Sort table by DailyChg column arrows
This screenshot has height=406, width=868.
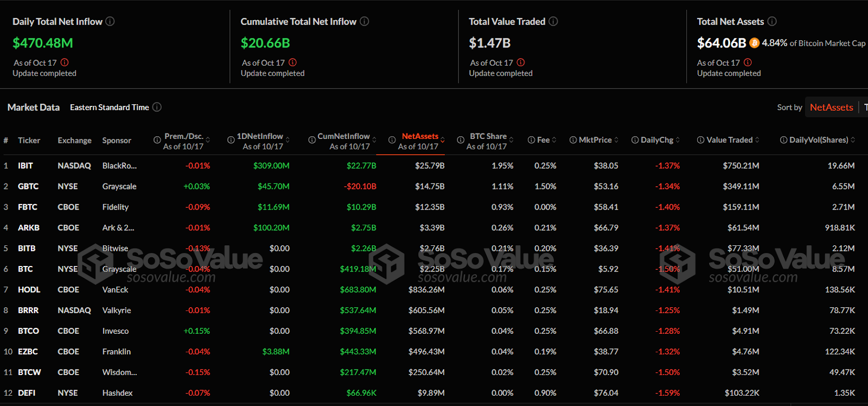coord(678,140)
